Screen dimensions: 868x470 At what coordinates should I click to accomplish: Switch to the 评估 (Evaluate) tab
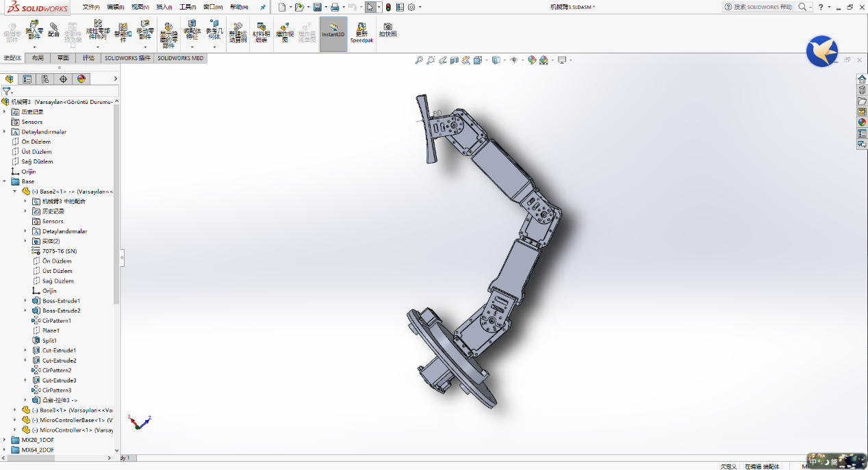pyautogui.click(x=88, y=58)
